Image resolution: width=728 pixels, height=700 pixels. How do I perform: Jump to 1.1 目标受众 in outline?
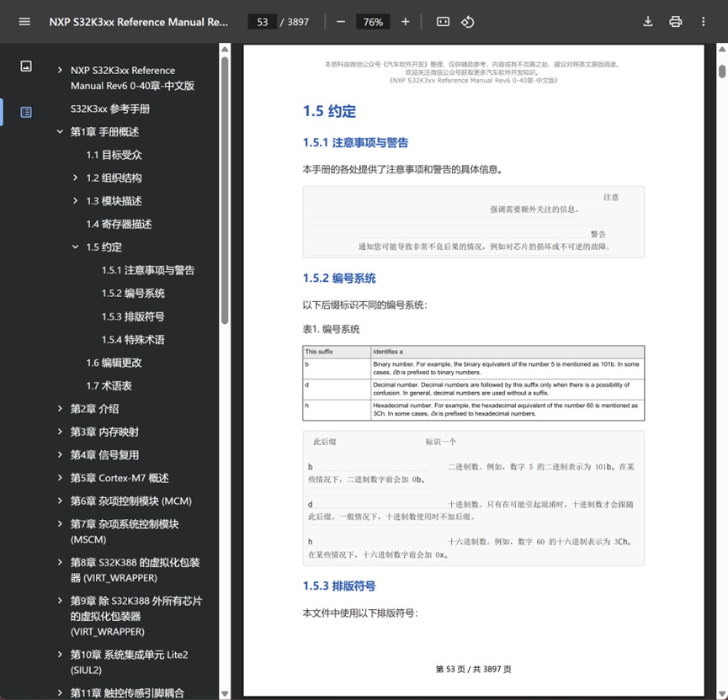tap(114, 155)
